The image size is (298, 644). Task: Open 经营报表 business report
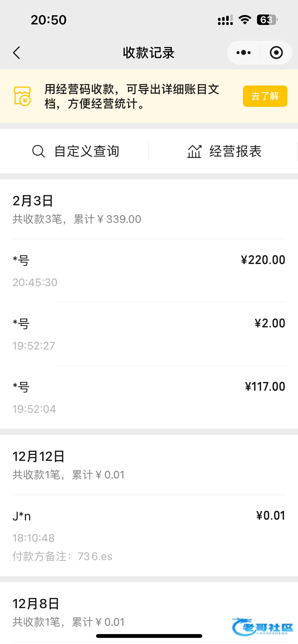(235, 151)
